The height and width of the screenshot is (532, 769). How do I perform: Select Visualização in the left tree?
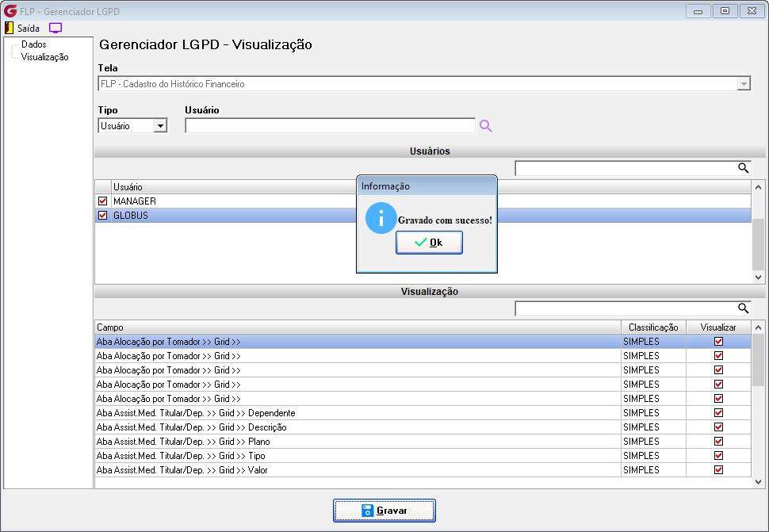(44, 57)
